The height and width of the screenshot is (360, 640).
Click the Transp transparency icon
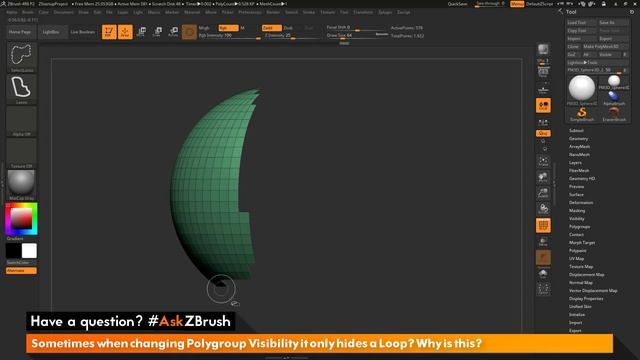(x=543, y=241)
